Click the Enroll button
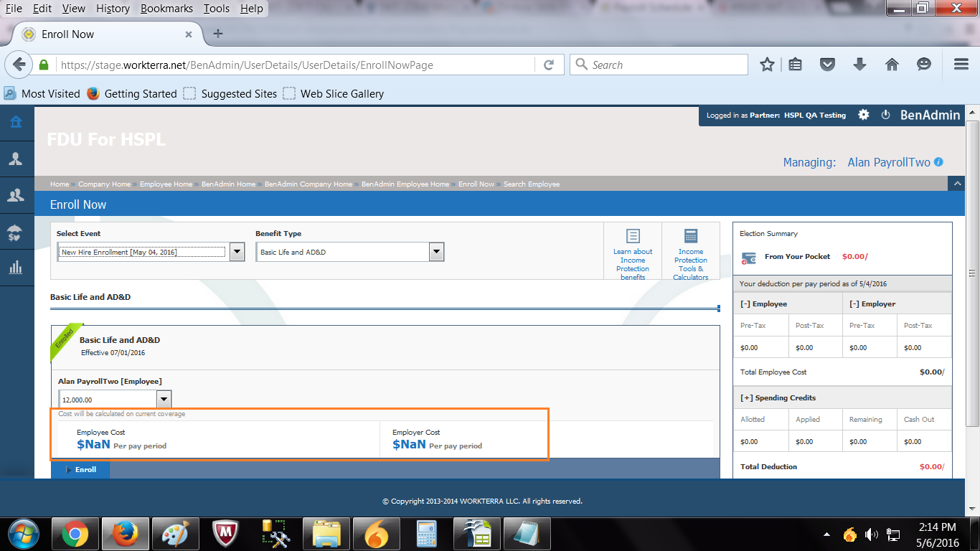Viewport: 980px width, 551px height. [80, 470]
